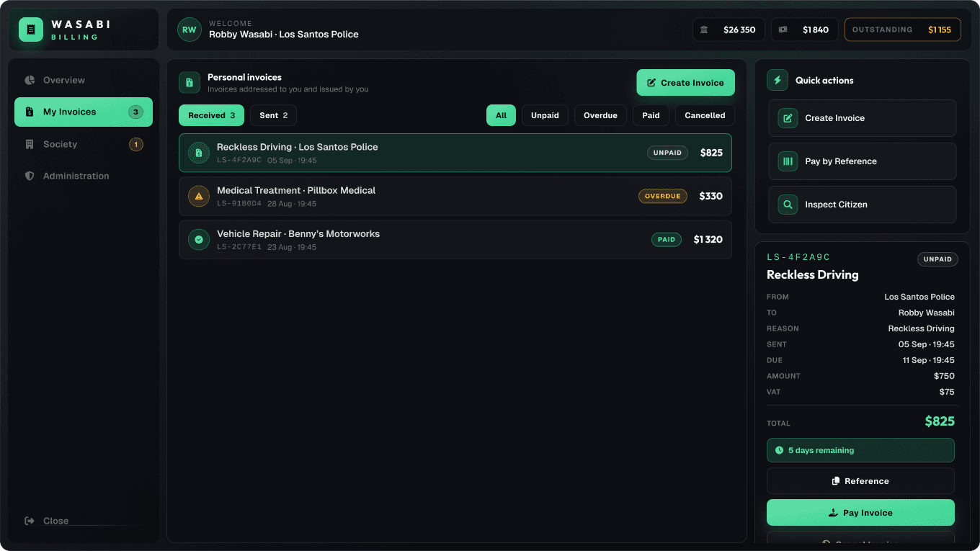
Task: Click the Society notification badge 1
Action: [x=135, y=144]
